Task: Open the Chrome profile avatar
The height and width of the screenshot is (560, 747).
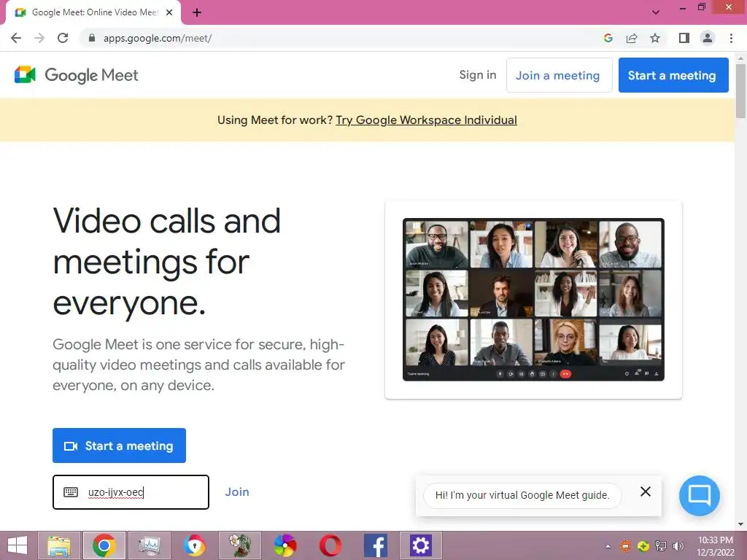Action: [x=708, y=38]
